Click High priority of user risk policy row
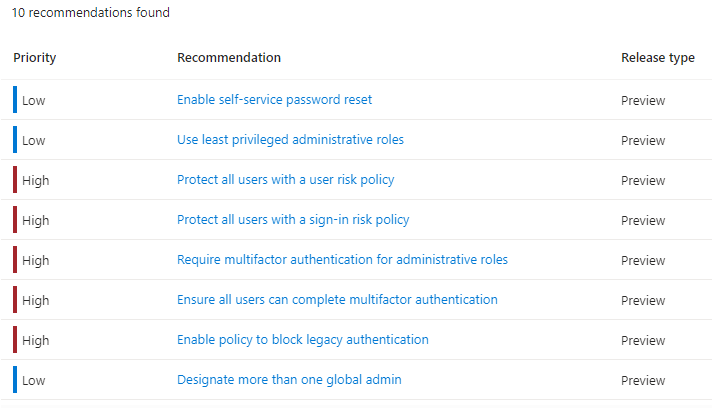712x408 pixels. [x=35, y=180]
